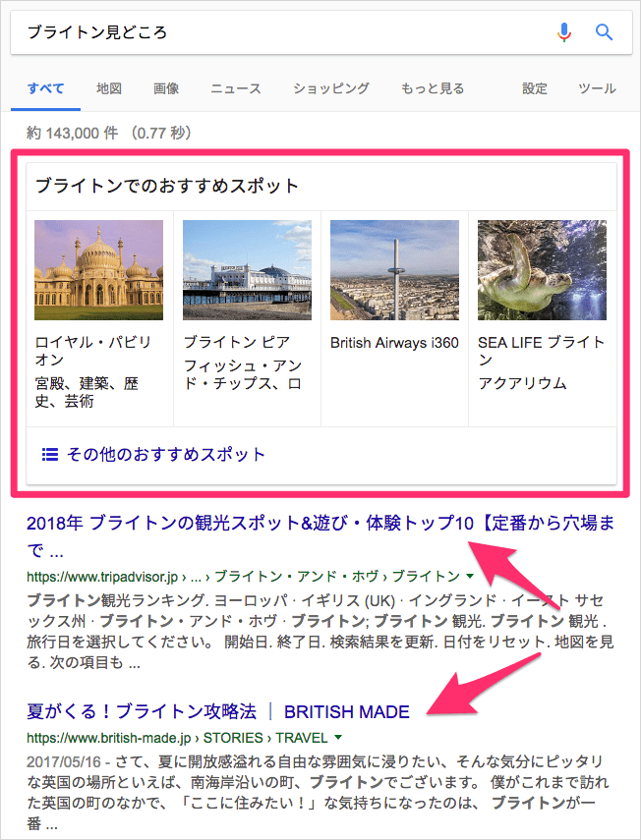The image size is (641, 840).
Task: Switch to the 画像 tab
Action: pyautogui.click(x=166, y=88)
